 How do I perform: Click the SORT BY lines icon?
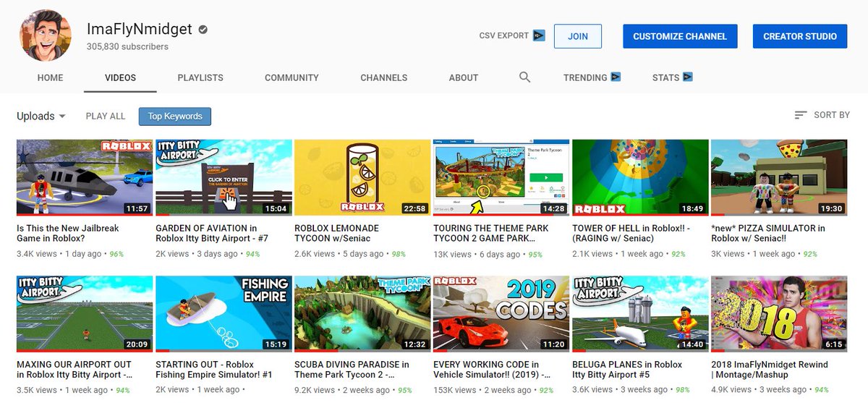point(801,115)
